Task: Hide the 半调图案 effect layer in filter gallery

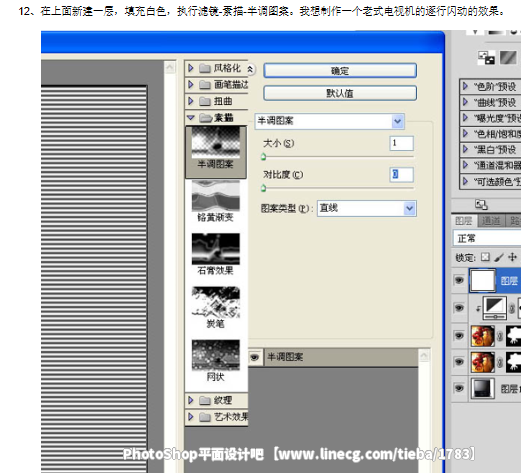Action: tap(255, 357)
